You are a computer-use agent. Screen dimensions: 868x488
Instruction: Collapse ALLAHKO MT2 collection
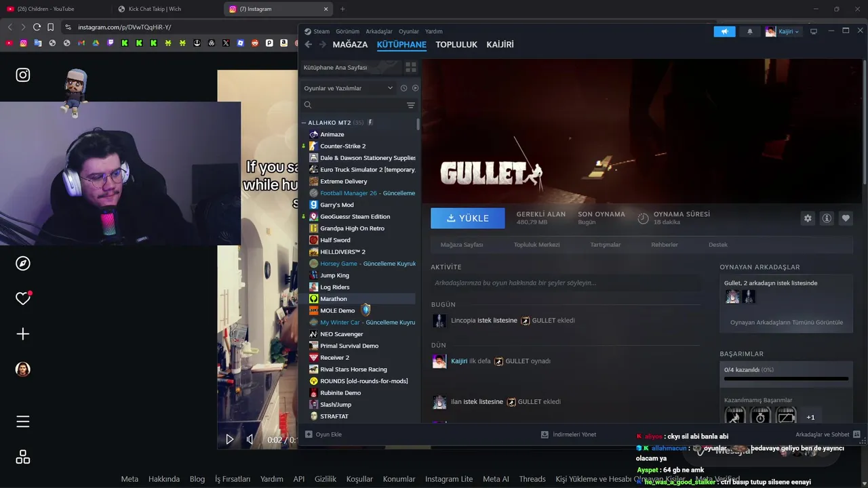tap(304, 123)
